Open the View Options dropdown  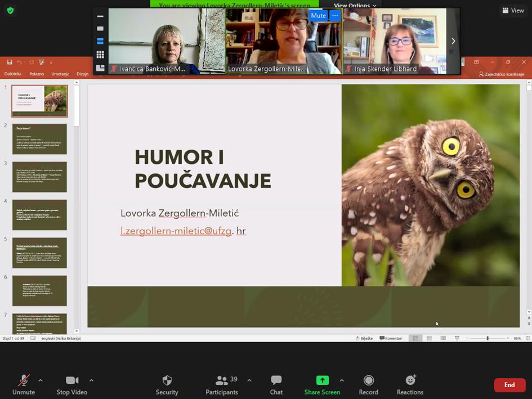click(355, 5)
